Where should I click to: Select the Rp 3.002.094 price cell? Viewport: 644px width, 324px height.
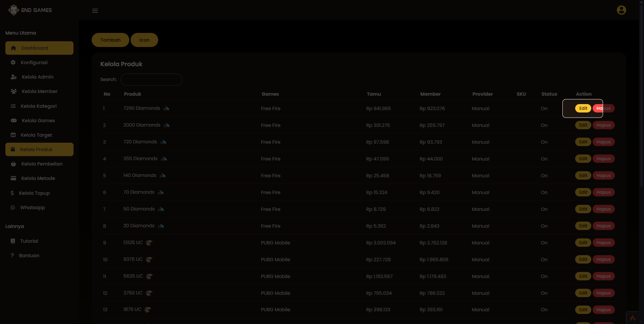(x=381, y=243)
